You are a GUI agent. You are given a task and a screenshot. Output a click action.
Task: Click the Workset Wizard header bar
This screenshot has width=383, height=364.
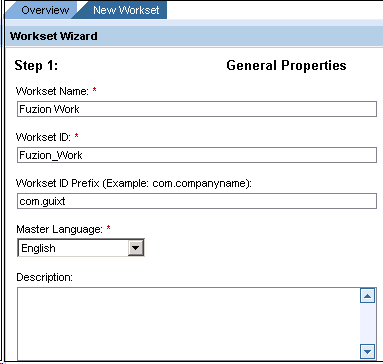[x=194, y=36]
